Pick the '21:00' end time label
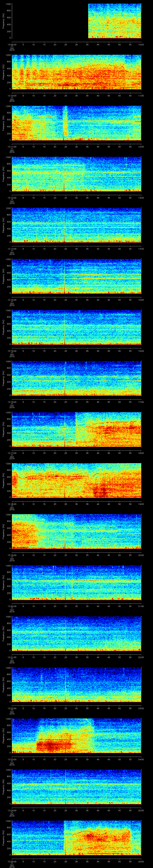 click(x=141, y=606)
